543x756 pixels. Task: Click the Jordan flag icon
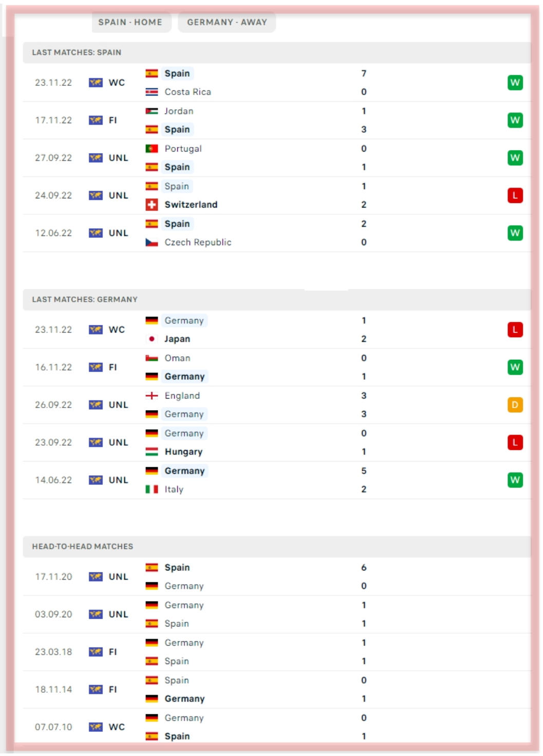coord(152,111)
